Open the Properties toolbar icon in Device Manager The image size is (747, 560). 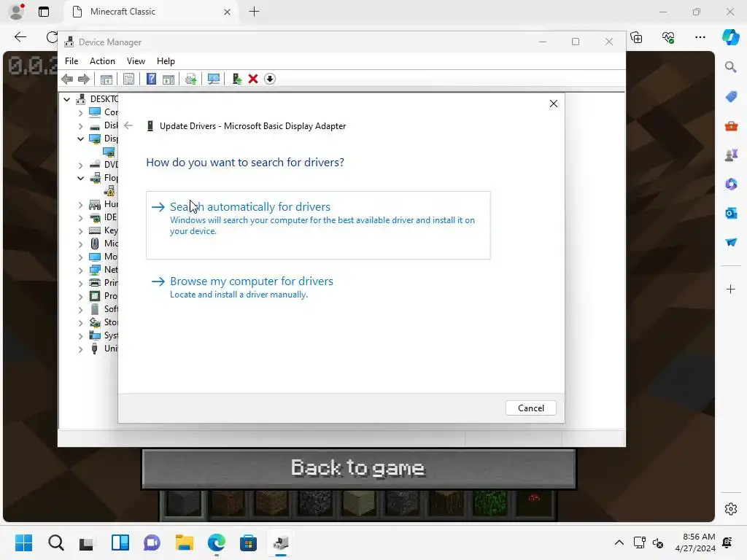coord(128,79)
